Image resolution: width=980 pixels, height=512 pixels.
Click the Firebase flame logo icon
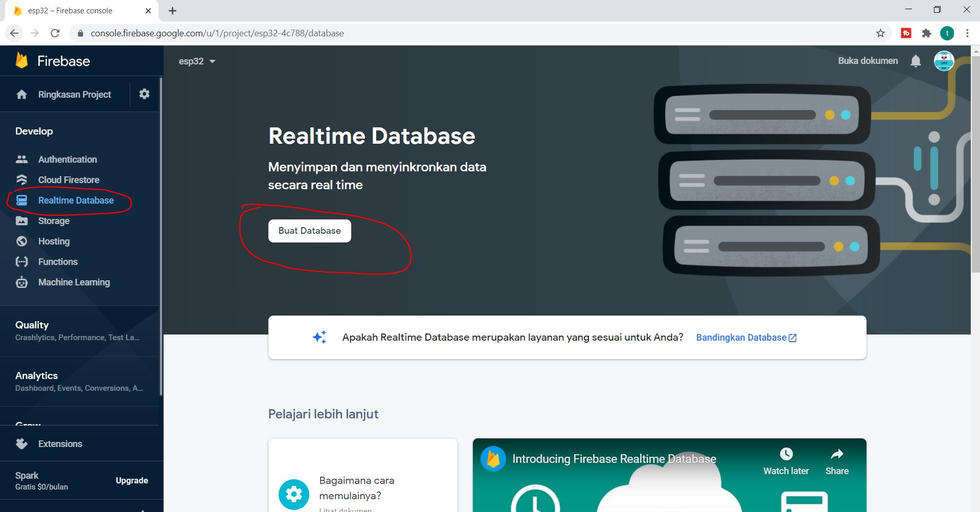(x=21, y=60)
